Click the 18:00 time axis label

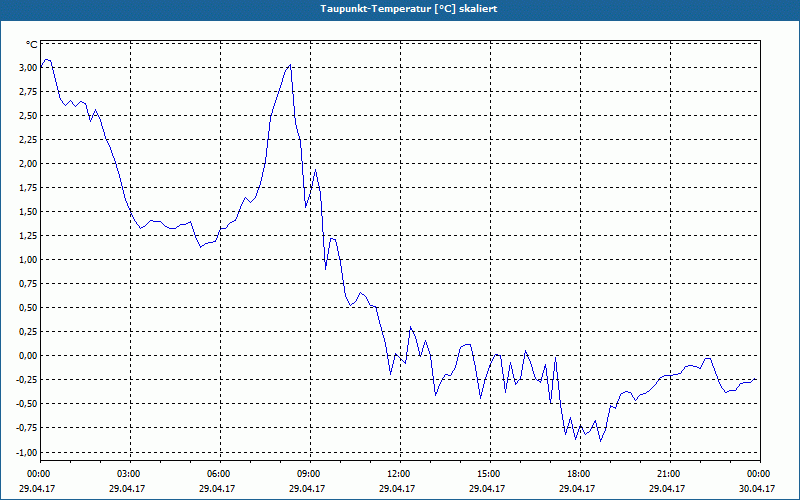580,474
